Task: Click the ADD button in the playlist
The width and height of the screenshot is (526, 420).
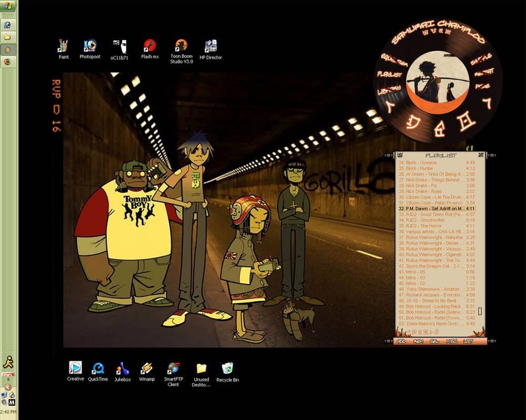Action: click(401, 341)
